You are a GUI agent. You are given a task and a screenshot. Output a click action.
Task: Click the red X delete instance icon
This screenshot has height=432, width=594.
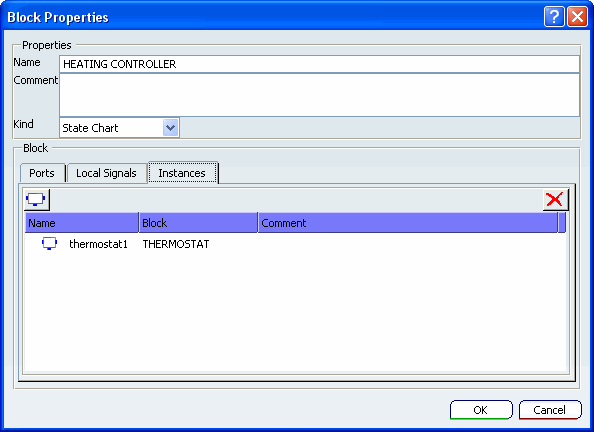point(555,199)
